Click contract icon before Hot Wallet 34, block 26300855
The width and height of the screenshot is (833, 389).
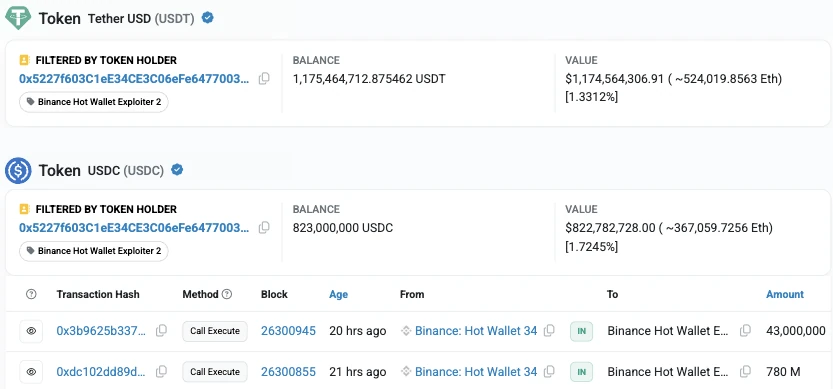(406, 371)
